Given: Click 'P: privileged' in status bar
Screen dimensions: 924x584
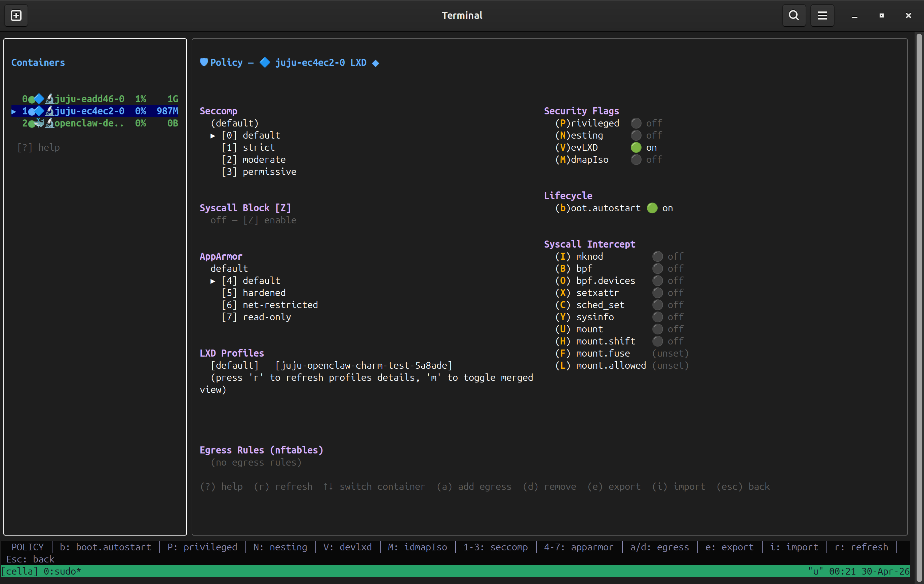Looking at the screenshot, I should pyautogui.click(x=202, y=547).
